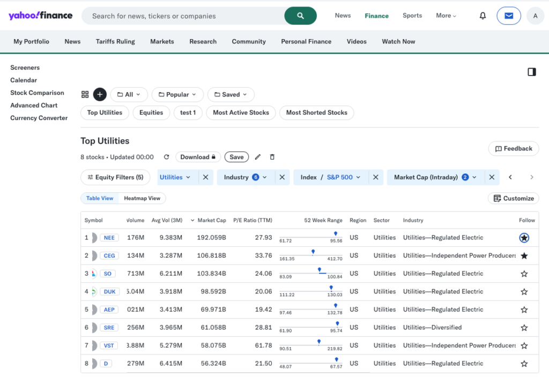Click the Save button for this screener
The width and height of the screenshot is (549, 392).
pos(236,157)
